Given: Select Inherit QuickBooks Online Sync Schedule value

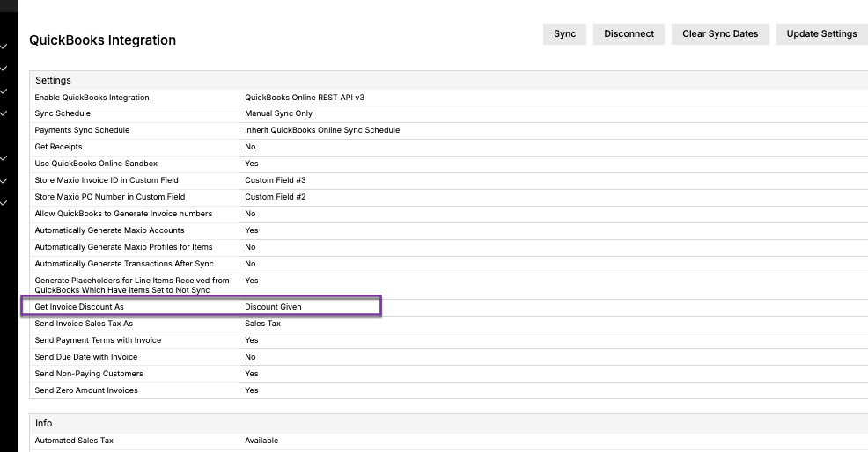Looking at the screenshot, I should (x=322, y=130).
